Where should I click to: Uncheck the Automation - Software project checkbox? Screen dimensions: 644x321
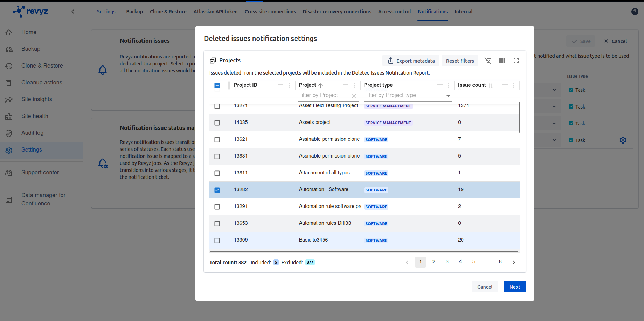click(x=217, y=190)
